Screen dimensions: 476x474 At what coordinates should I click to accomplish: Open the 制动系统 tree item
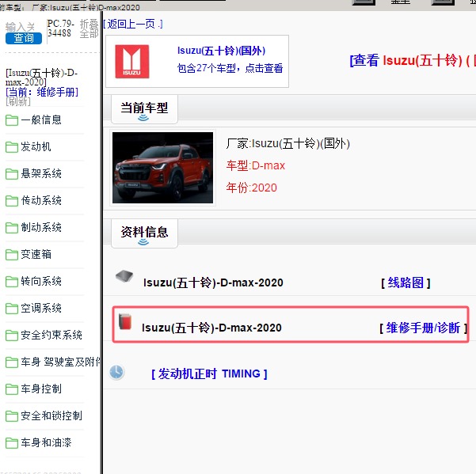point(41,227)
